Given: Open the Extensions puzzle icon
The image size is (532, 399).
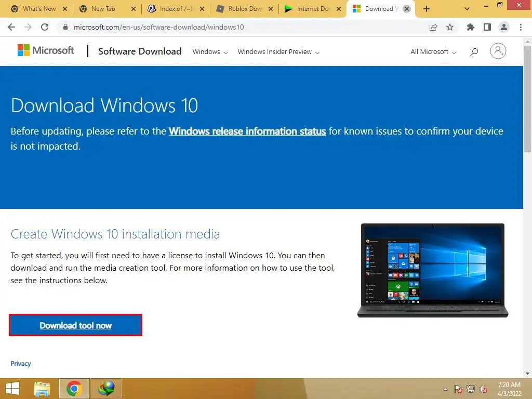Looking at the screenshot, I should point(470,27).
